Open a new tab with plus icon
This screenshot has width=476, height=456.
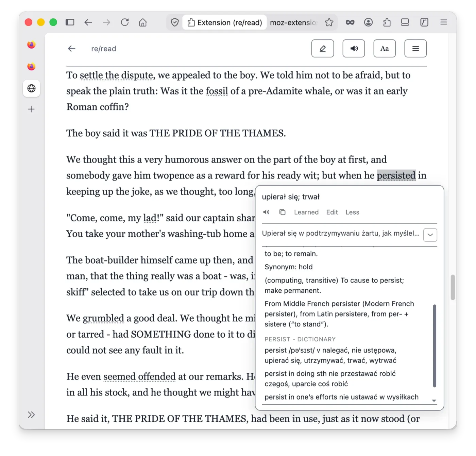(31, 109)
